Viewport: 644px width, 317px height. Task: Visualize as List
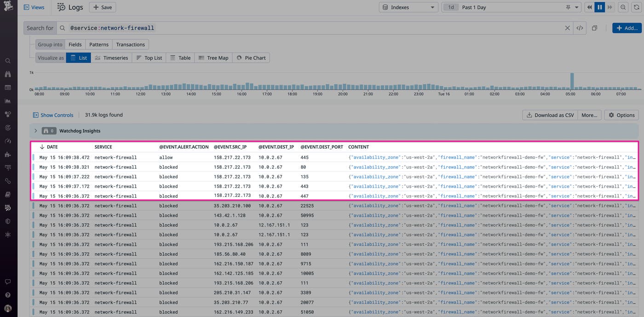[79, 58]
